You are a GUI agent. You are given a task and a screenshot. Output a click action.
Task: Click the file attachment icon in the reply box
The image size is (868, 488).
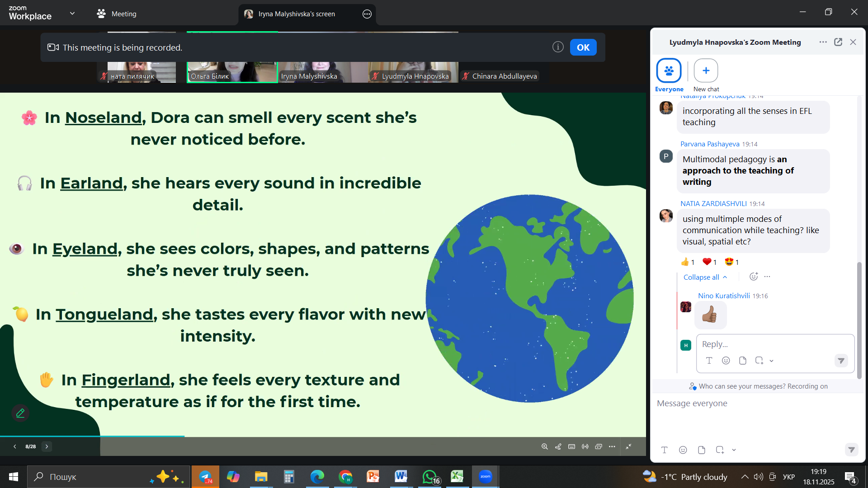coord(742,361)
